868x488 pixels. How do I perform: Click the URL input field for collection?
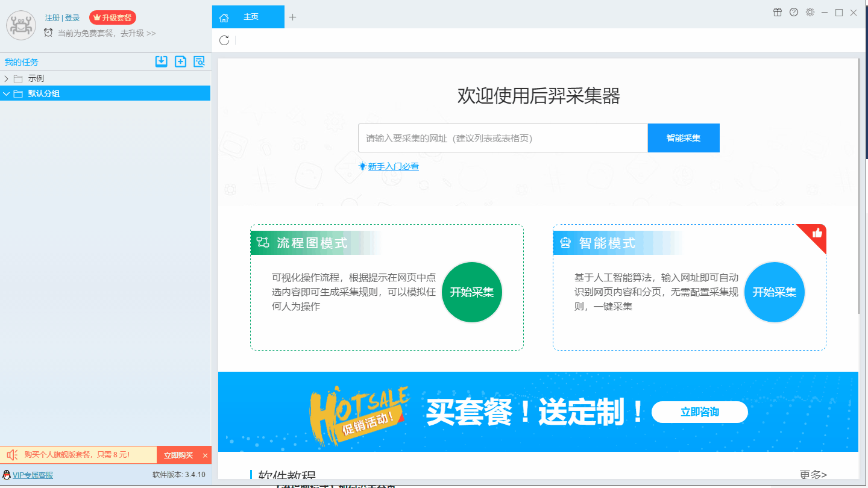tap(503, 138)
